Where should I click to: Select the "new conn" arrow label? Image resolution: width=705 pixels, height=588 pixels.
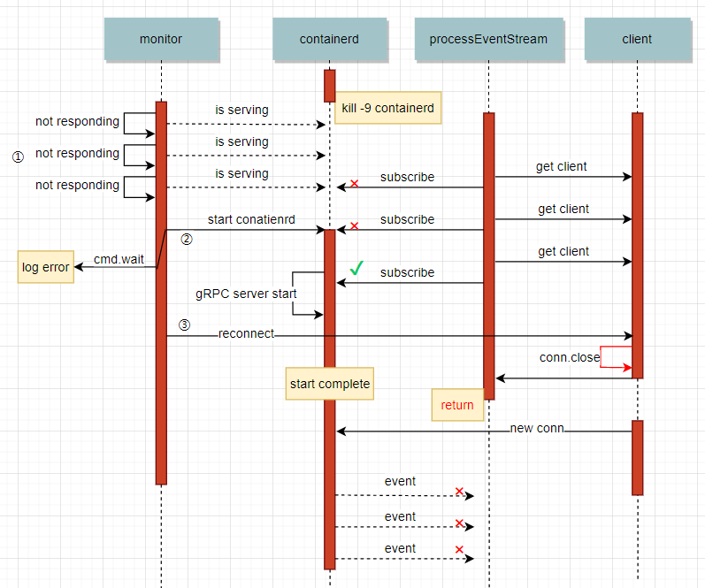point(537,429)
